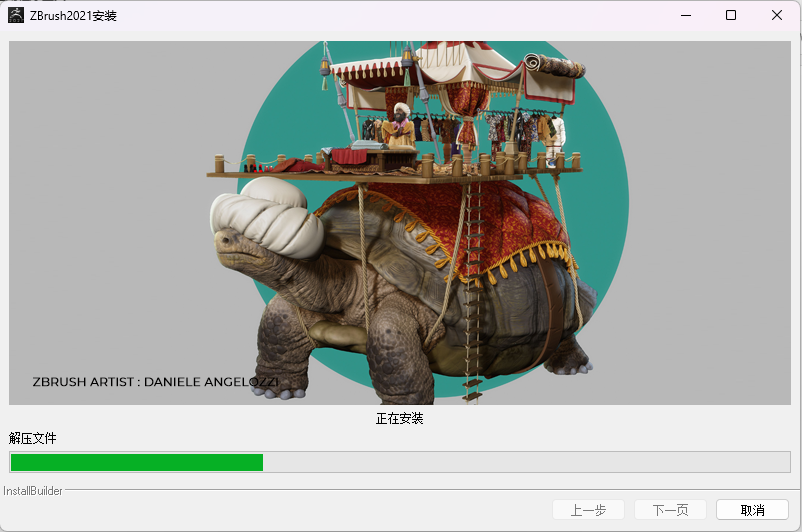The width and height of the screenshot is (802, 532).
Task: Click the ZBrush2021安装 window title
Action: 73,16
